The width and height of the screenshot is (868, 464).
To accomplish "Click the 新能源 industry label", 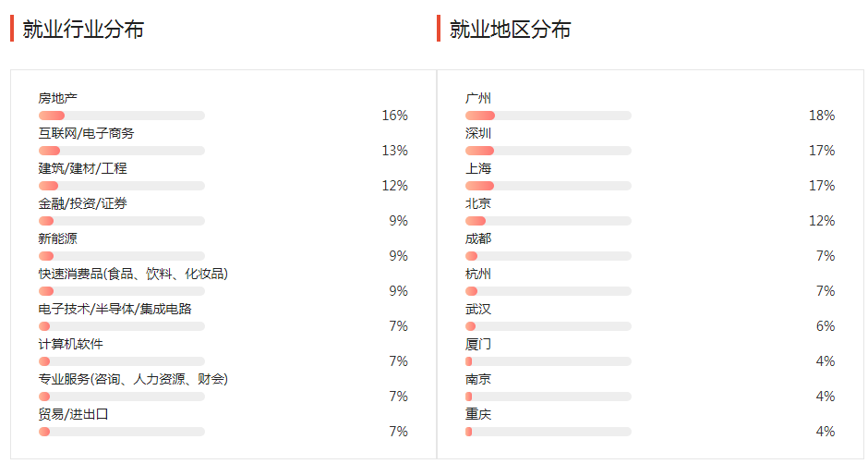I will tap(57, 238).
